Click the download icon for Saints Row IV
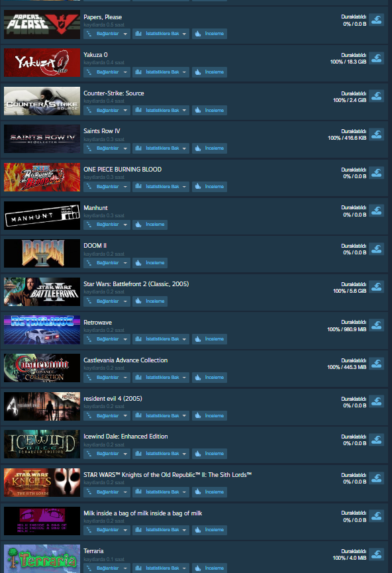392x573 pixels. click(376, 134)
